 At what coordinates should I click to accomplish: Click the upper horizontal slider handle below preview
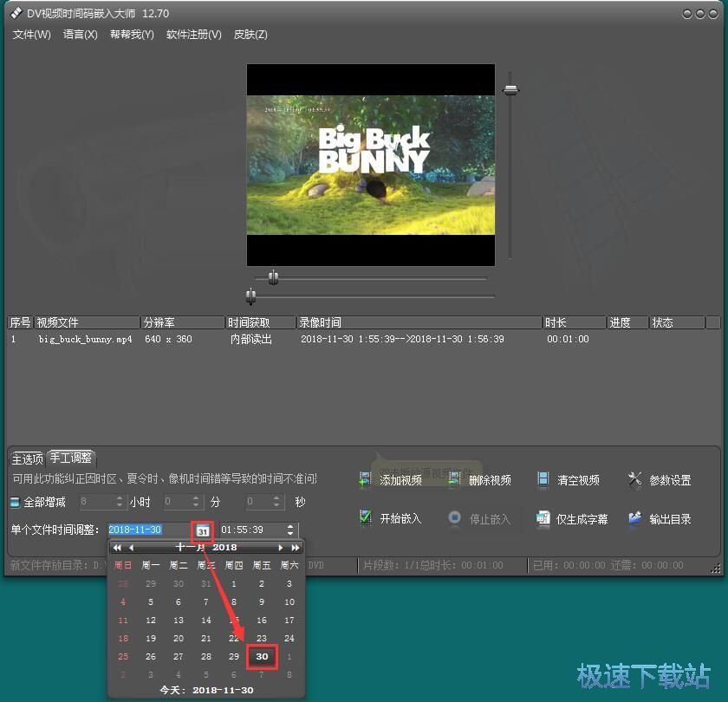274,277
